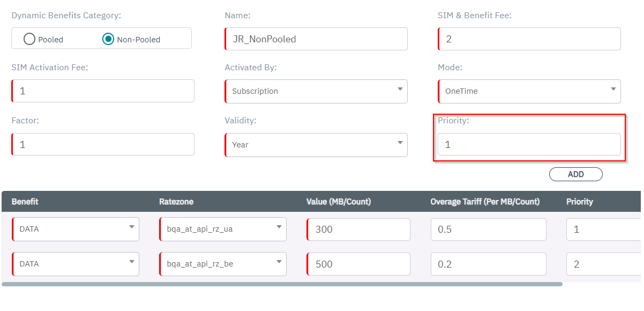Click the ADD button
Viewport: 644px width, 311px height.
pos(575,174)
